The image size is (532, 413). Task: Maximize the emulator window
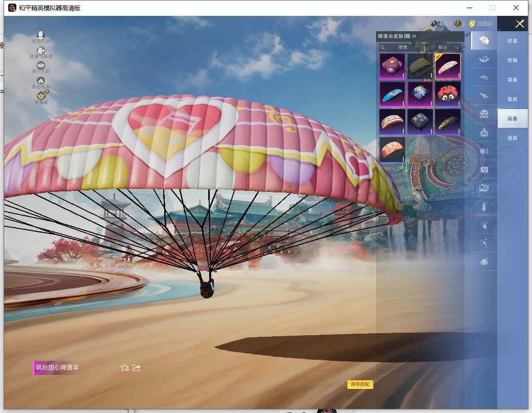click(x=493, y=8)
